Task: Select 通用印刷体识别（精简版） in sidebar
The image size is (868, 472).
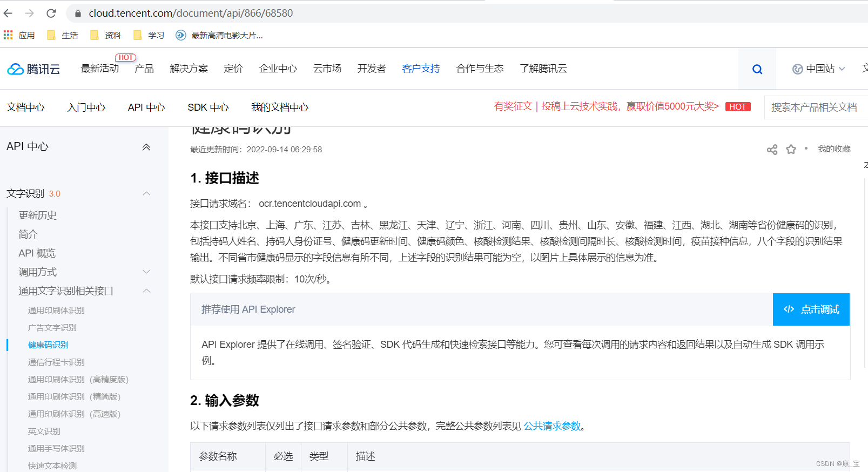Action: (x=75, y=396)
